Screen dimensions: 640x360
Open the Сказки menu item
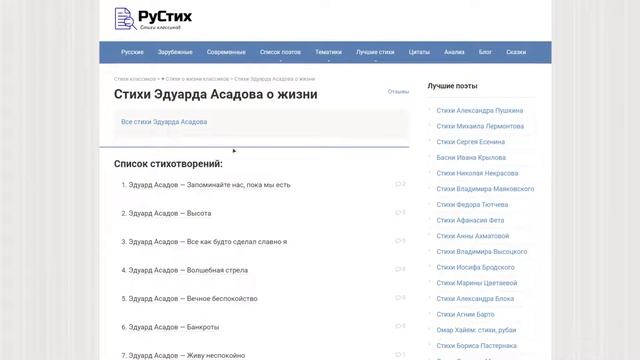(516, 52)
